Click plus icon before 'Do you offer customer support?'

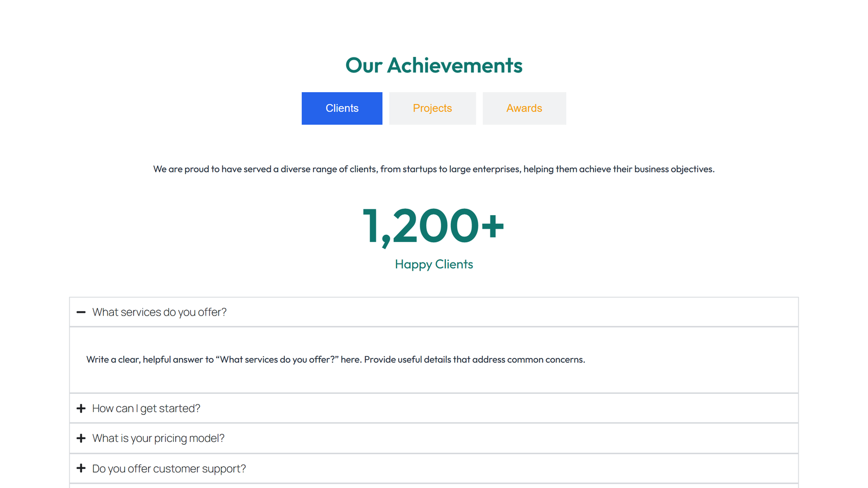(81, 468)
